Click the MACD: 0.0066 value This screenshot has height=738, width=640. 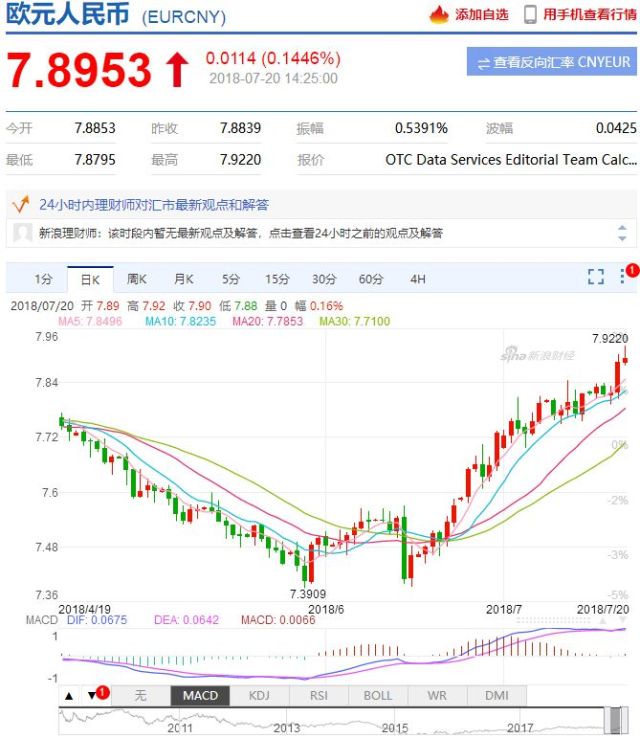click(278, 620)
